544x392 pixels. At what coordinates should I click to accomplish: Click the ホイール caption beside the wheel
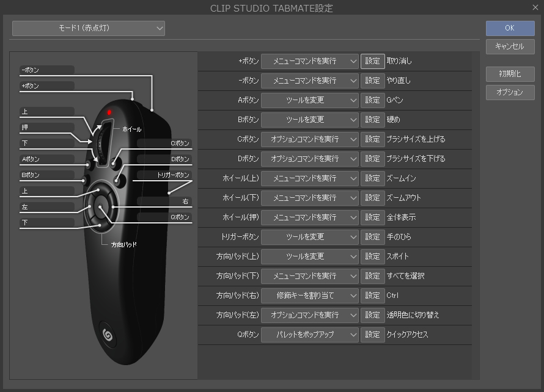tap(132, 129)
